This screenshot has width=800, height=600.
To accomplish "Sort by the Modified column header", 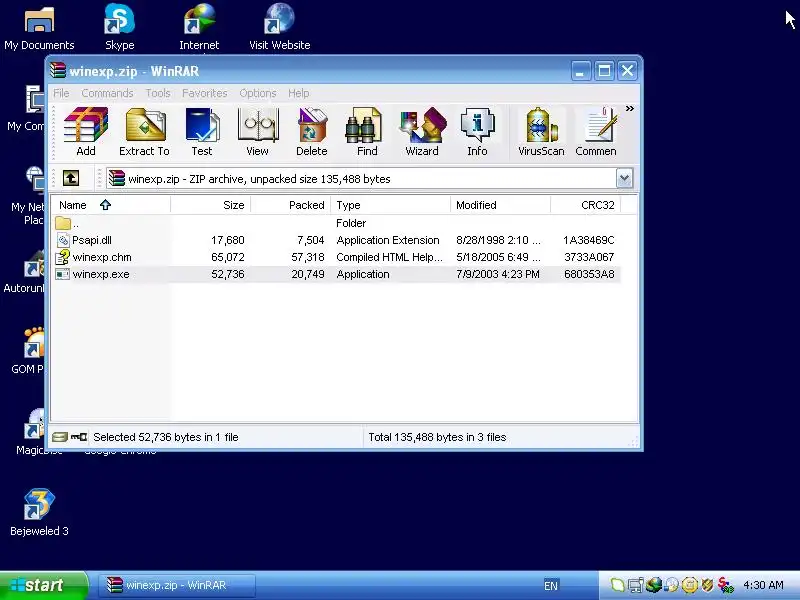I will [501, 205].
